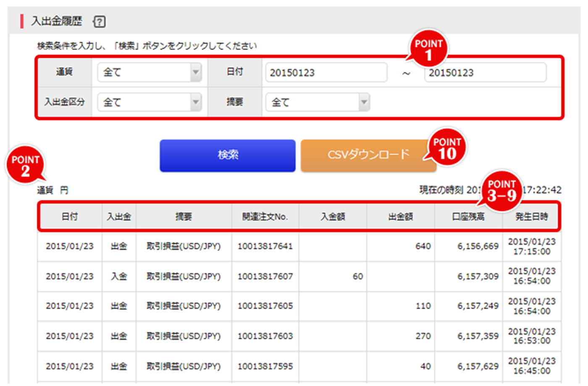Click the dropdown arrow on the 入出金区分 selector
The width and height of the screenshot is (588, 386).
tap(196, 102)
